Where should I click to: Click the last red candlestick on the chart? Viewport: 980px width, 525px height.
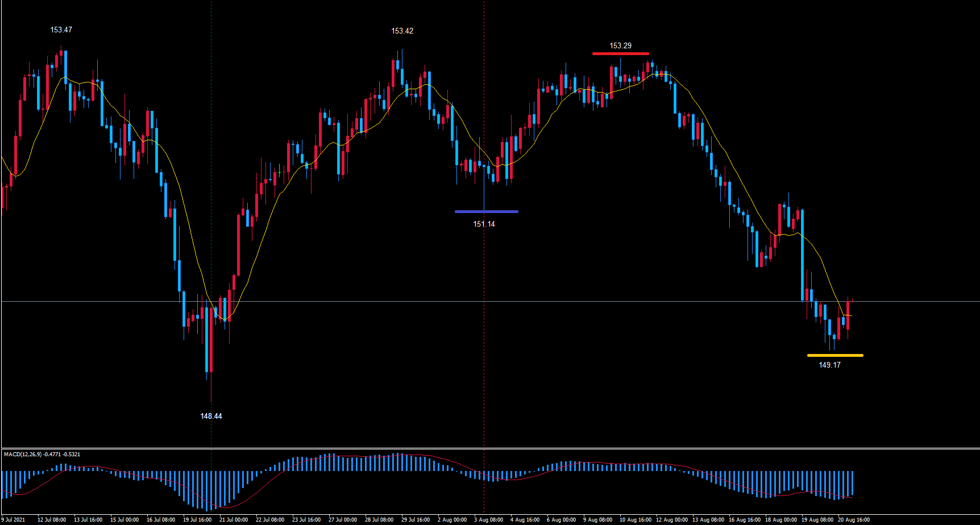pos(848,315)
